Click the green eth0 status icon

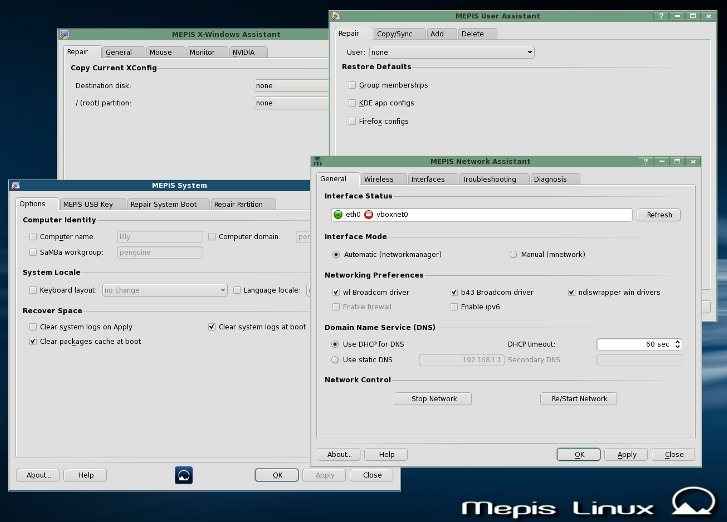[x=338, y=214]
